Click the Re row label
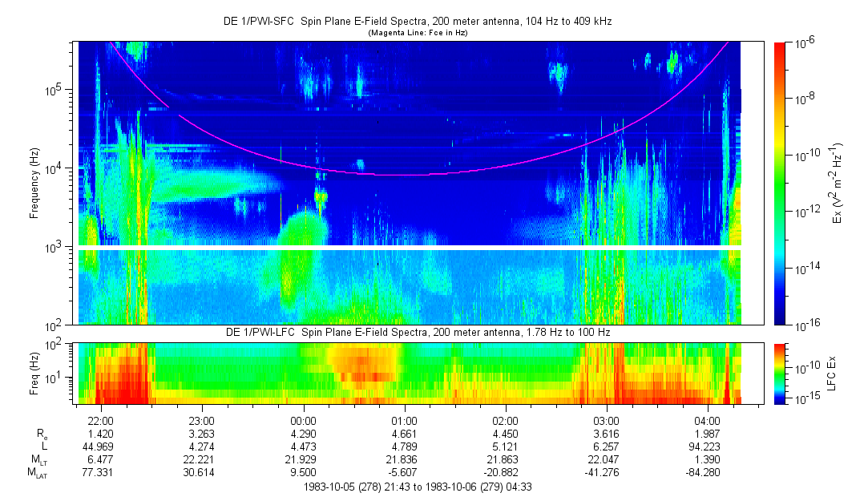Screen dimensions: 868x497 point(42,434)
